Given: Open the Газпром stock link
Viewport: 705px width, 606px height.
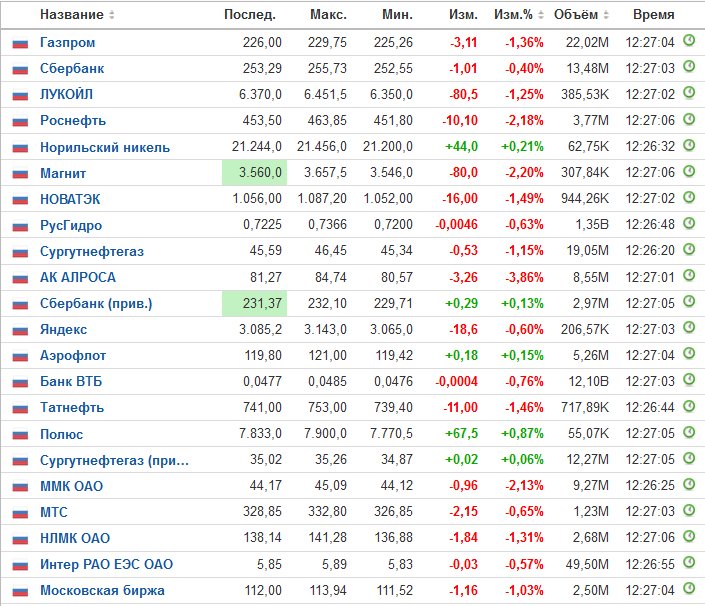Looking at the screenshot, I should [67, 42].
